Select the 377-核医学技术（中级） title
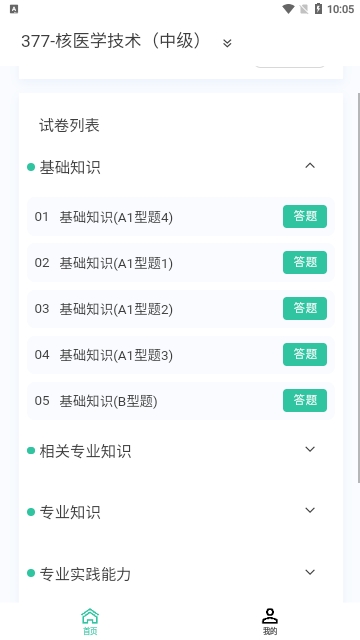This screenshot has width=360, height=640. [112, 41]
